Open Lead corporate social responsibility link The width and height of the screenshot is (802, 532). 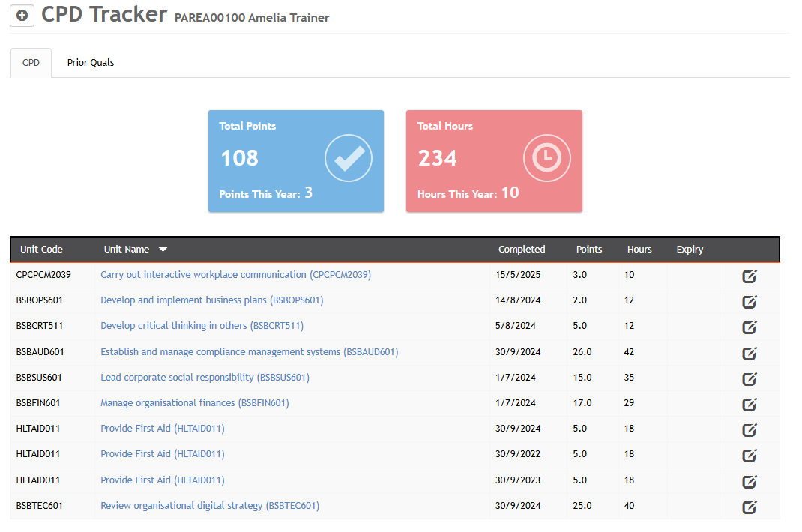205,378
